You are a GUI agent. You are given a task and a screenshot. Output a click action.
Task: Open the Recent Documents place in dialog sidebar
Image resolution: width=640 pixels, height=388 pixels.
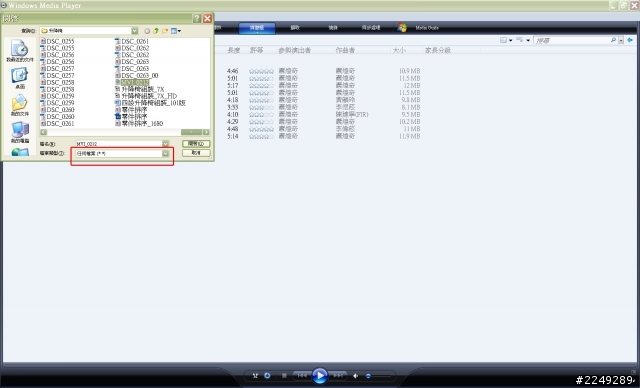coord(19,51)
